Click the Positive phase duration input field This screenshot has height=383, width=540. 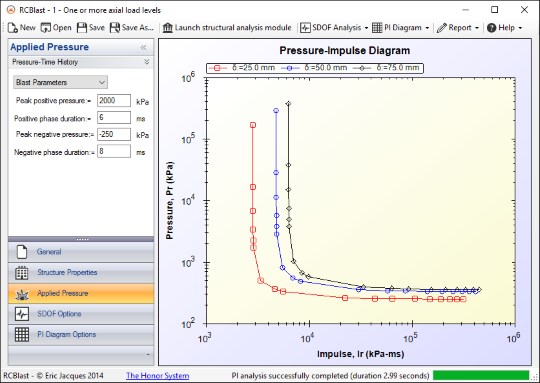click(114, 117)
